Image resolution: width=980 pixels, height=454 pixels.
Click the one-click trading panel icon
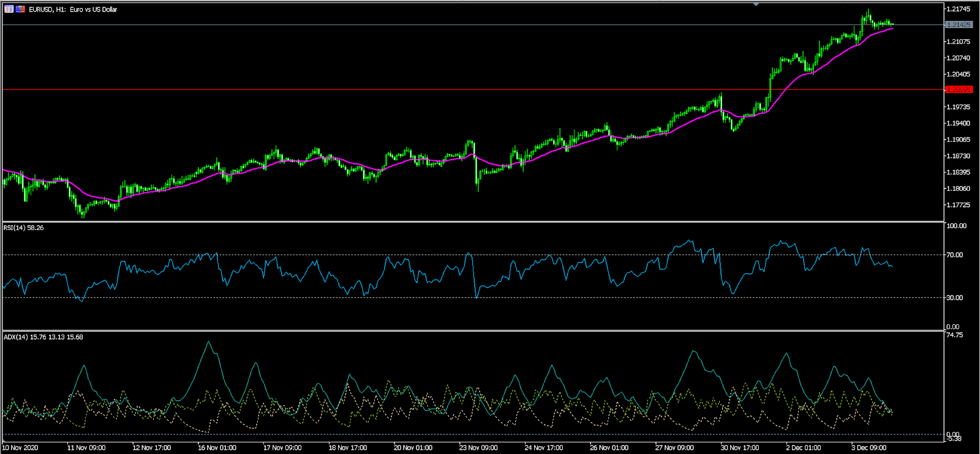click(x=20, y=9)
